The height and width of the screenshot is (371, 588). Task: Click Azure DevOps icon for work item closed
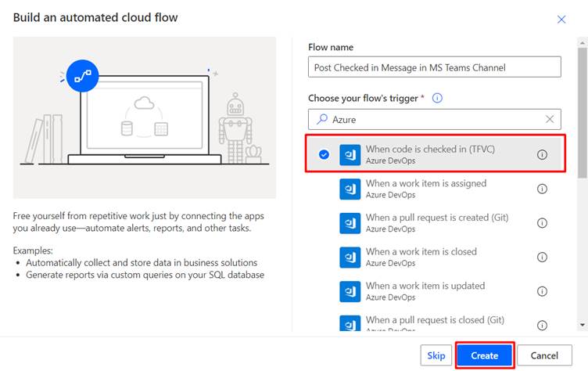[350, 258]
